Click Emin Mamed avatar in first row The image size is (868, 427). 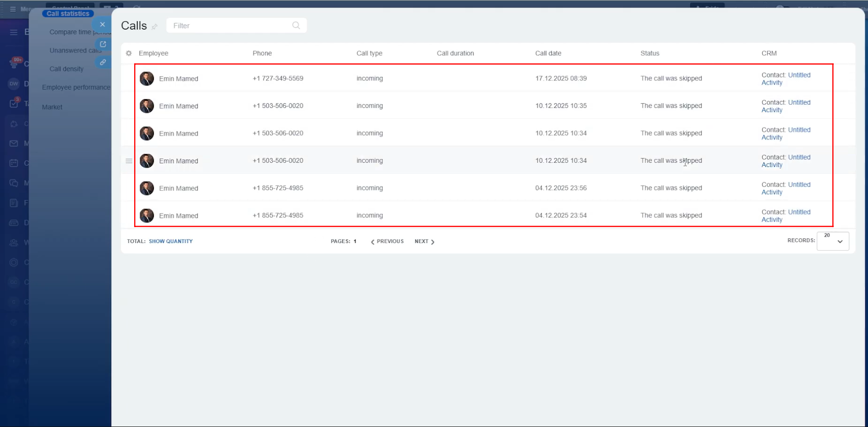pos(147,79)
